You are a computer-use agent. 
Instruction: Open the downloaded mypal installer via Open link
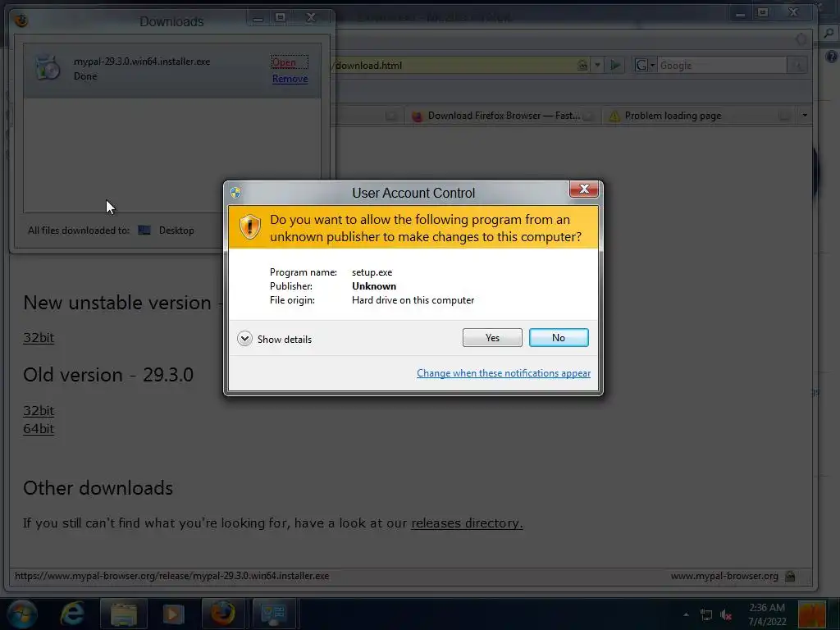(x=284, y=62)
